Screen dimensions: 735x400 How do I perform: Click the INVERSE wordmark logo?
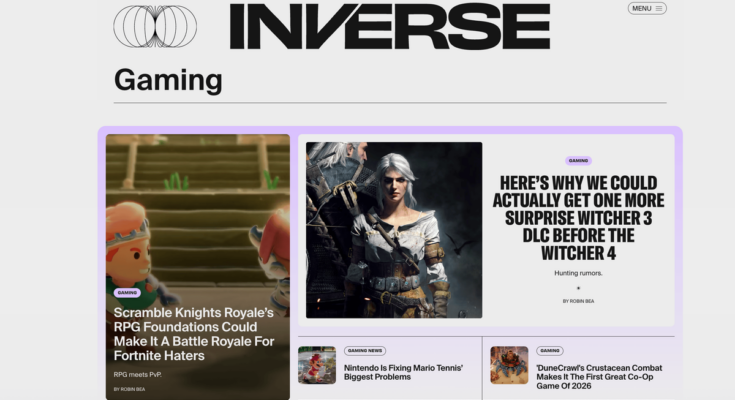click(389, 27)
